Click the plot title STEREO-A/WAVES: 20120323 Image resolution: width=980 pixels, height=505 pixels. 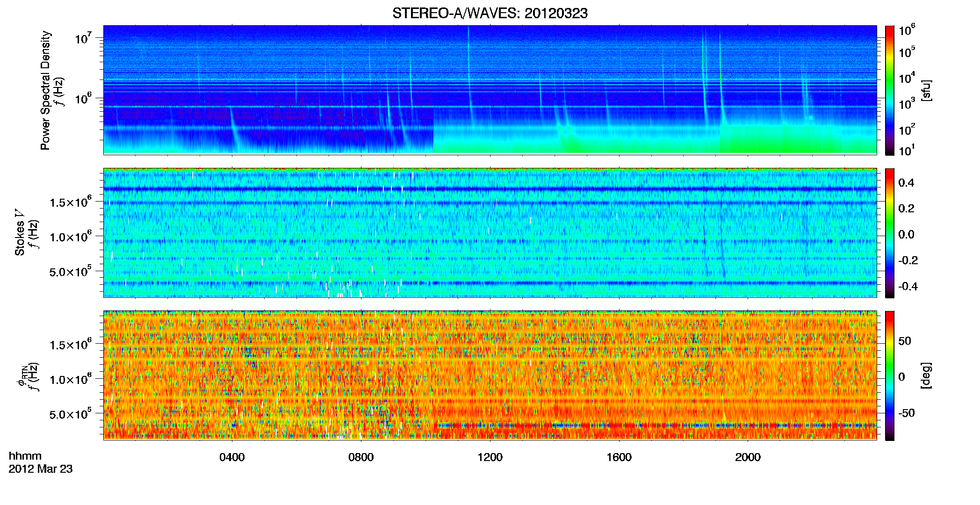490,13
